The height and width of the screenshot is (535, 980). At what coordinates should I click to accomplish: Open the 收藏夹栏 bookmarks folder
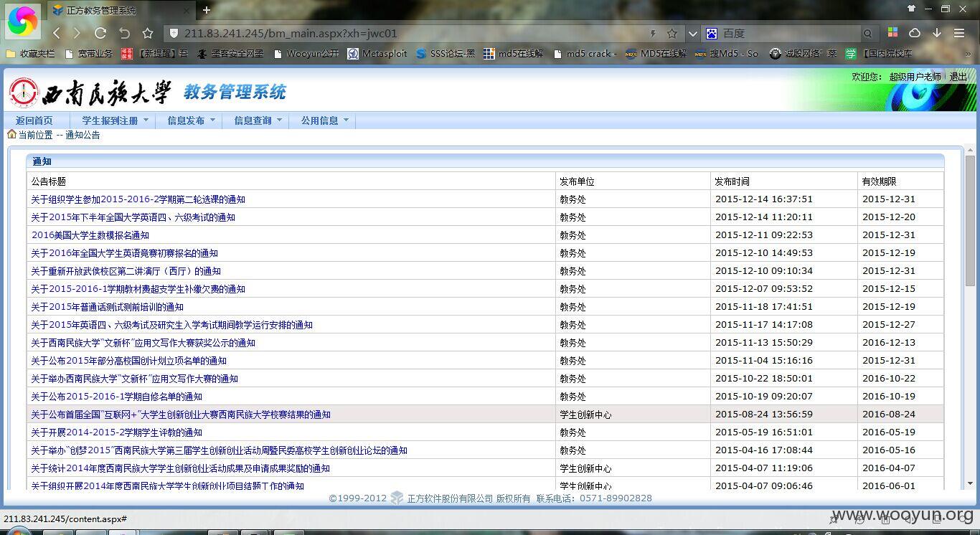[30, 53]
